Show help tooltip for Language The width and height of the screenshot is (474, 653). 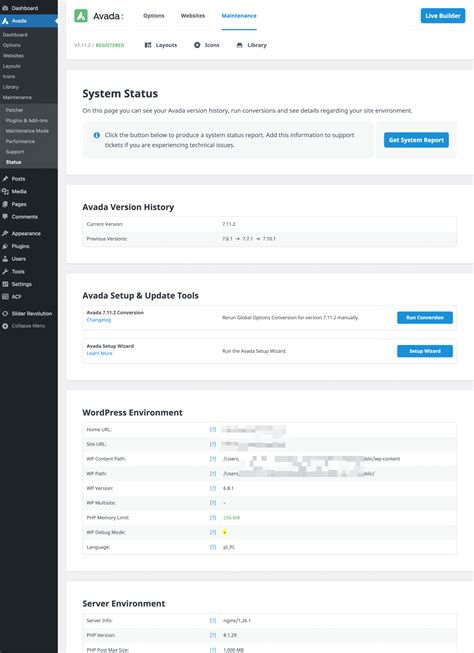[213, 547]
